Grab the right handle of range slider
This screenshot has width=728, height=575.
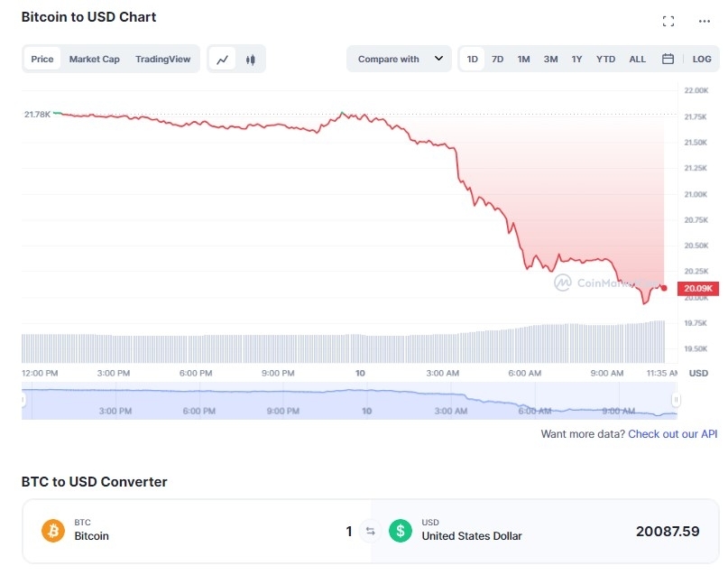click(x=676, y=400)
